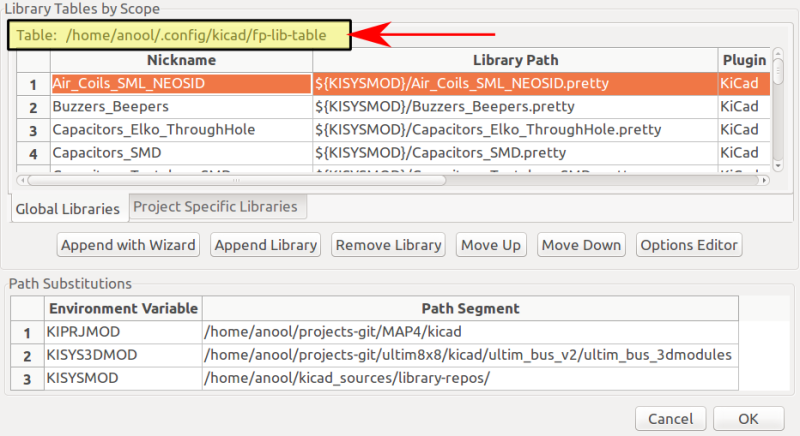Select Capacitors_SMD library path cell
Screen dimensions: 800x436
pos(514,153)
